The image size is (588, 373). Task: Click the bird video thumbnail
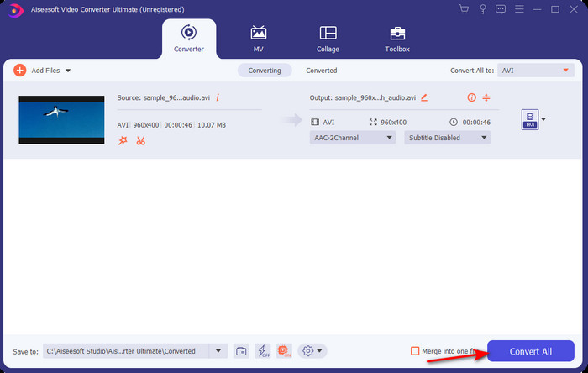pyautogui.click(x=61, y=119)
